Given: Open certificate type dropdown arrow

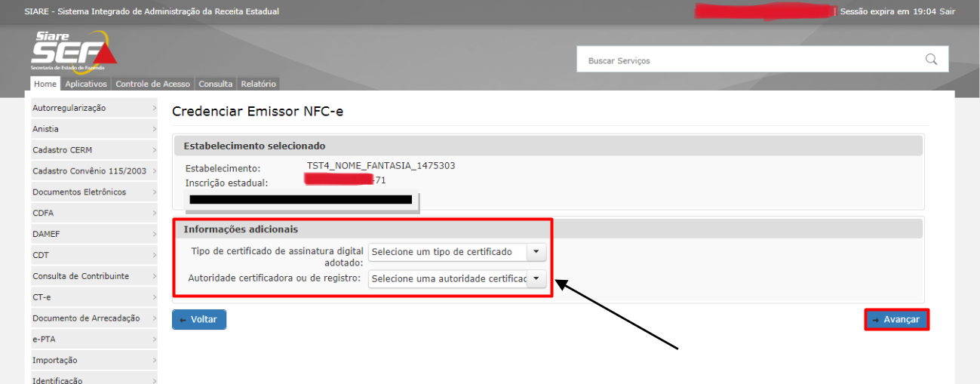Looking at the screenshot, I should [536, 252].
